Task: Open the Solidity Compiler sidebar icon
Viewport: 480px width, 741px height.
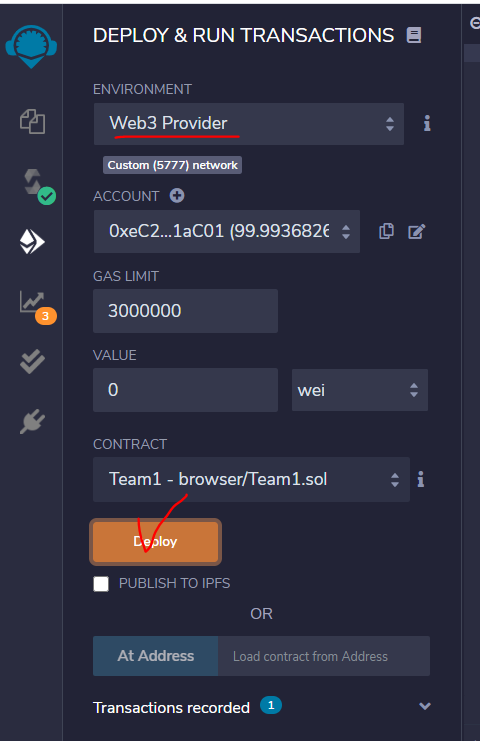Action: point(38,186)
